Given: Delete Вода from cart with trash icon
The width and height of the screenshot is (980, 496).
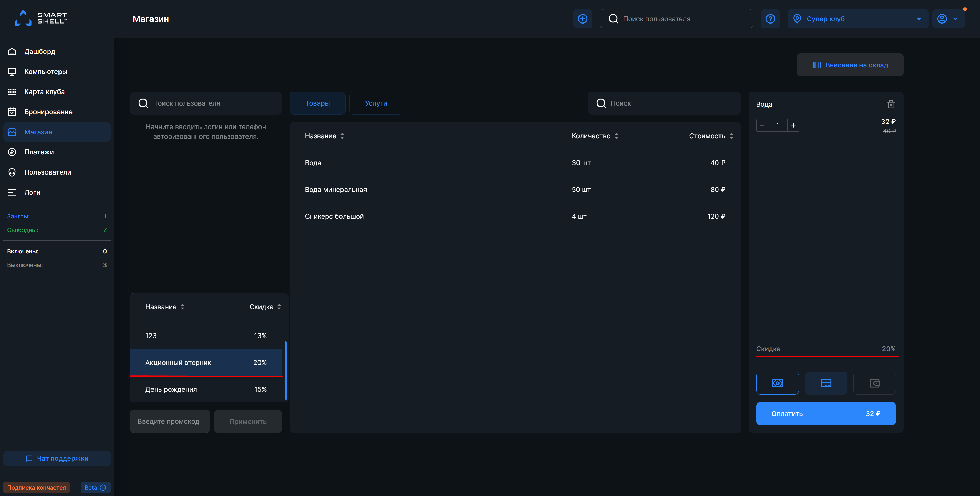Looking at the screenshot, I should (891, 104).
